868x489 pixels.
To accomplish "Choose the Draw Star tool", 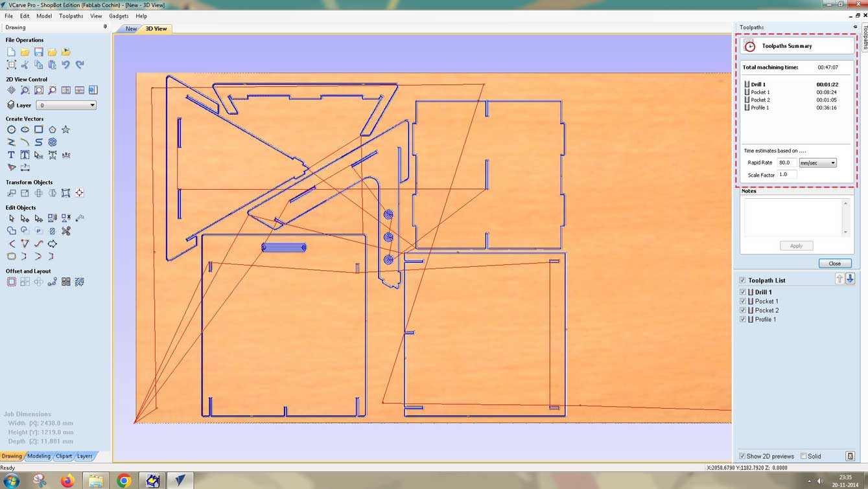I will click(65, 130).
